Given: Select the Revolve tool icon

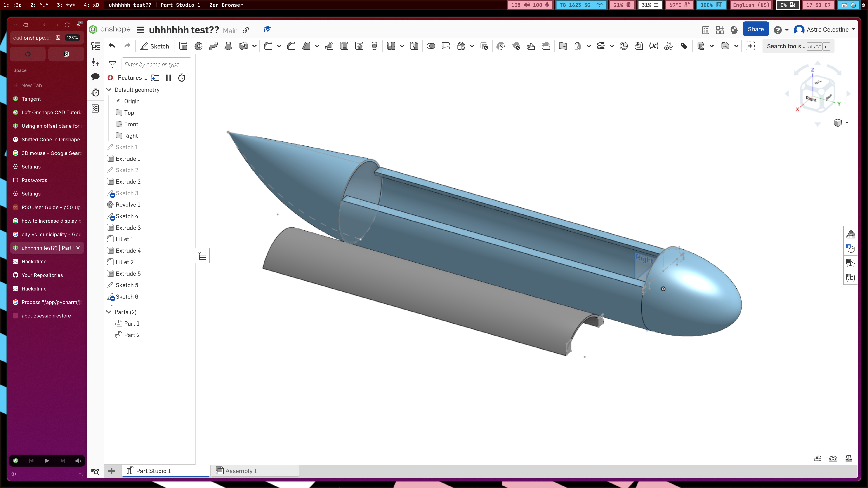Looking at the screenshot, I should click(x=198, y=46).
